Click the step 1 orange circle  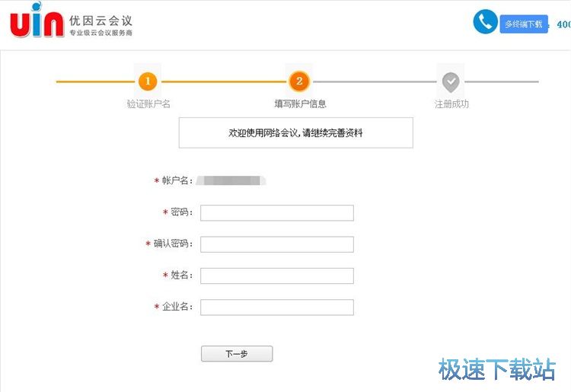pyautogui.click(x=148, y=81)
